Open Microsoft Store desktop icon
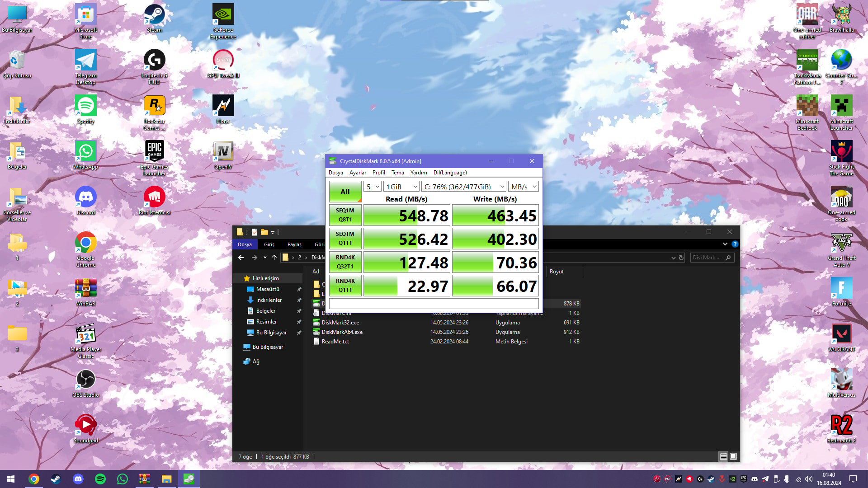The height and width of the screenshot is (488, 868). pyautogui.click(x=85, y=21)
